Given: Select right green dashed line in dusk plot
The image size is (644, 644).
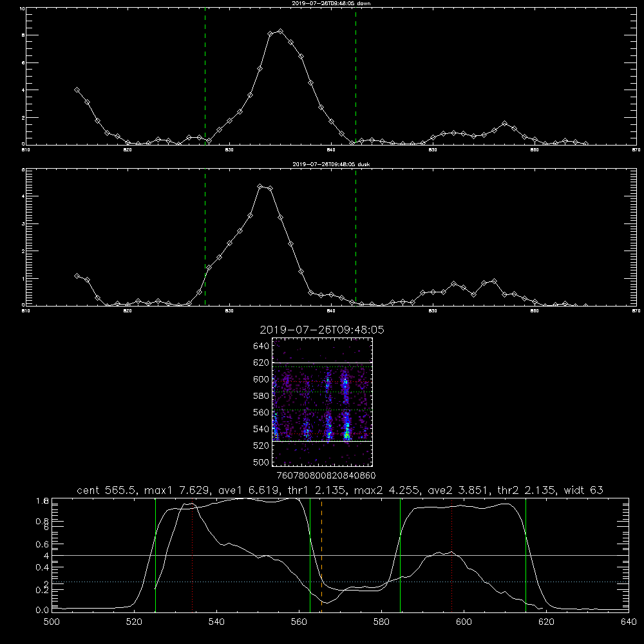Looking at the screenshot, I should (x=355, y=238).
